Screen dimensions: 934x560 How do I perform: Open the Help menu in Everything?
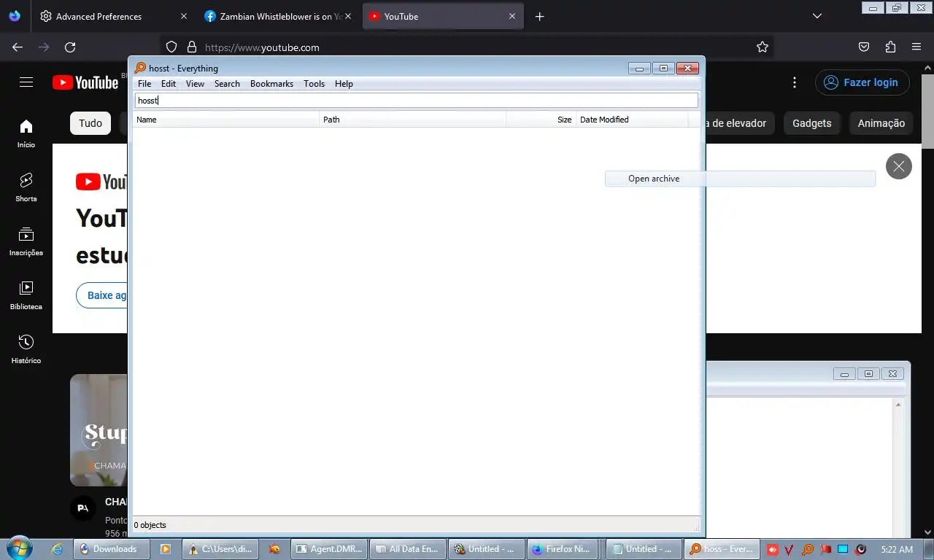(344, 84)
